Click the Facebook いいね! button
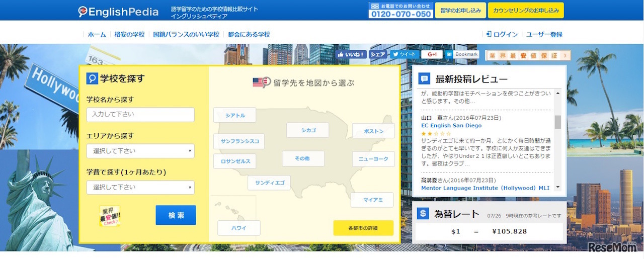 [351, 54]
